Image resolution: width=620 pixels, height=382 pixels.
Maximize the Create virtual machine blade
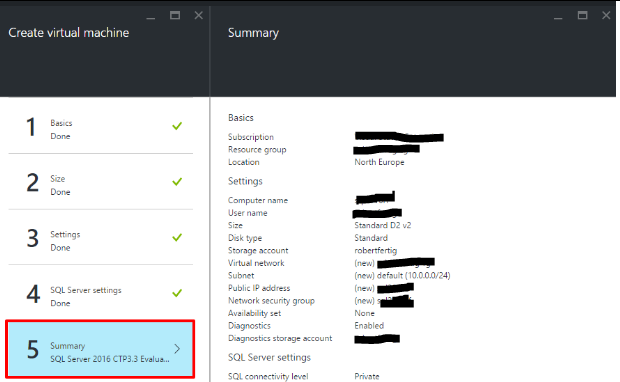click(x=175, y=15)
